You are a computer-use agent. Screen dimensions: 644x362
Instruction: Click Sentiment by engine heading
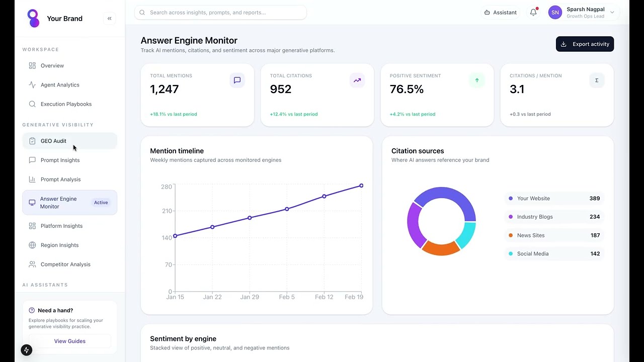[x=183, y=339]
